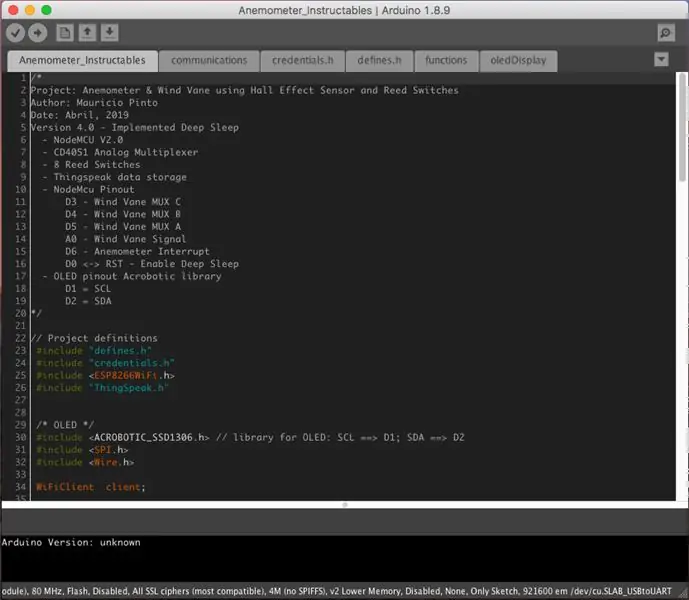Click the console output text area

point(344,560)
